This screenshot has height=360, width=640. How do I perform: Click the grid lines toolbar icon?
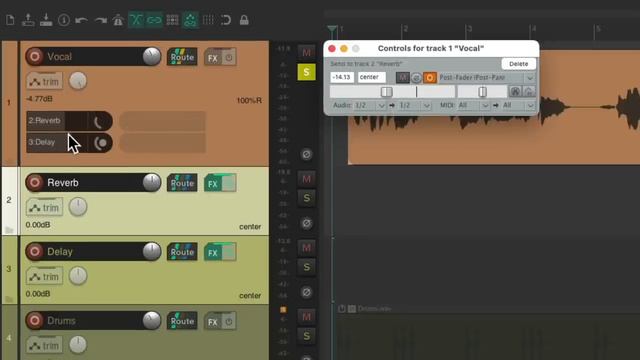pyautogui.click(x=208, y=20)
